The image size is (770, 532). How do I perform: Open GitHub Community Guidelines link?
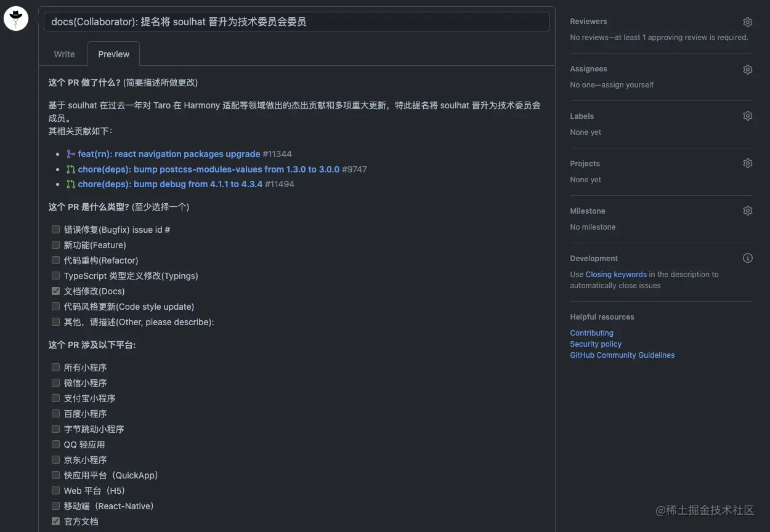pyautogui.click(x=622, y=355)
